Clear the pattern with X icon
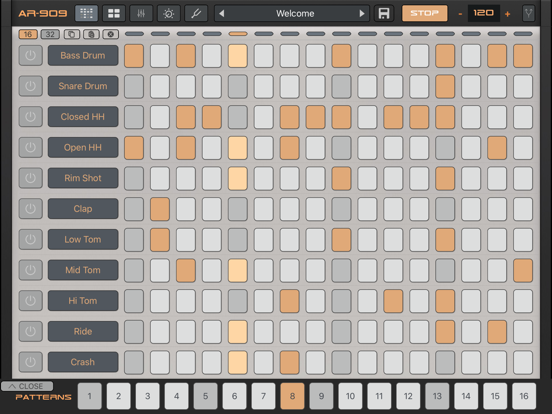Image resolution: width=552 pixels, height=414 pixels. 111,34
